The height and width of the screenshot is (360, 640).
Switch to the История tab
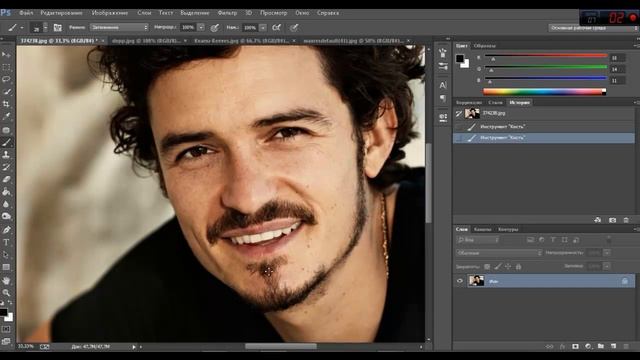(x=520, y=102)
